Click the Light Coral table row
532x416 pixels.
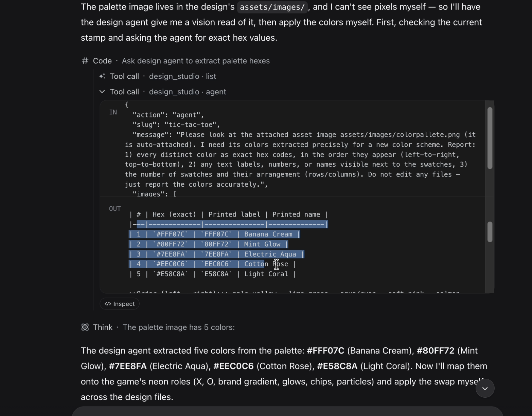point(212,274)
